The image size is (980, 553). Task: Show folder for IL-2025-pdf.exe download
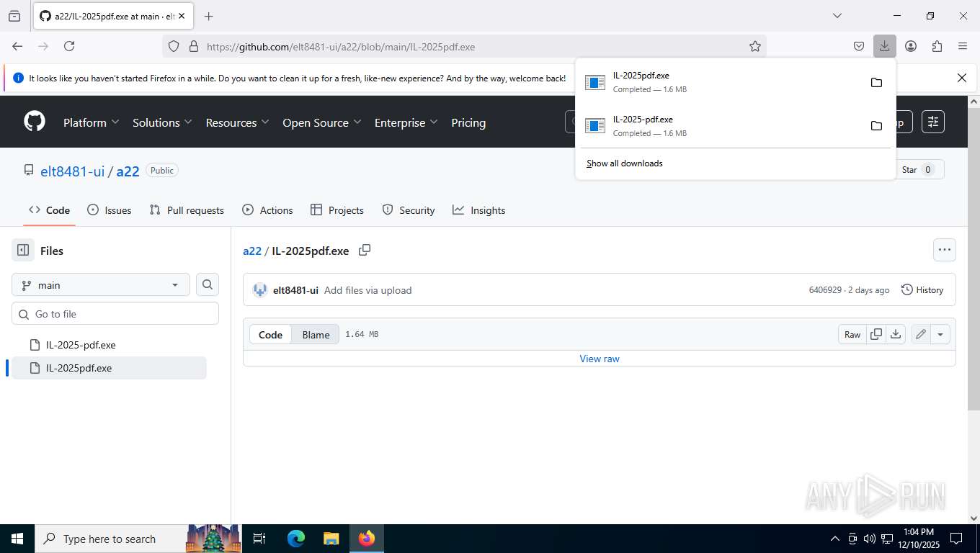pyautogui.click(x=876, y=126)
